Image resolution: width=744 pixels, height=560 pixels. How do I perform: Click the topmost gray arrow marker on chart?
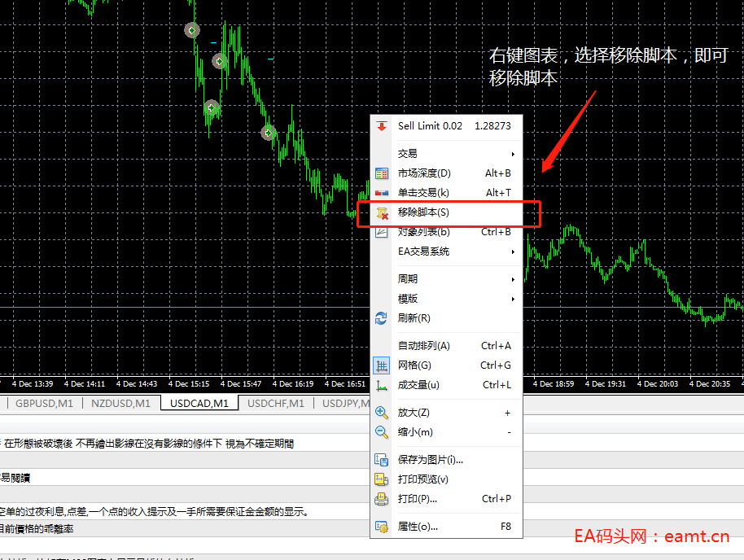(x=192, y=30)
